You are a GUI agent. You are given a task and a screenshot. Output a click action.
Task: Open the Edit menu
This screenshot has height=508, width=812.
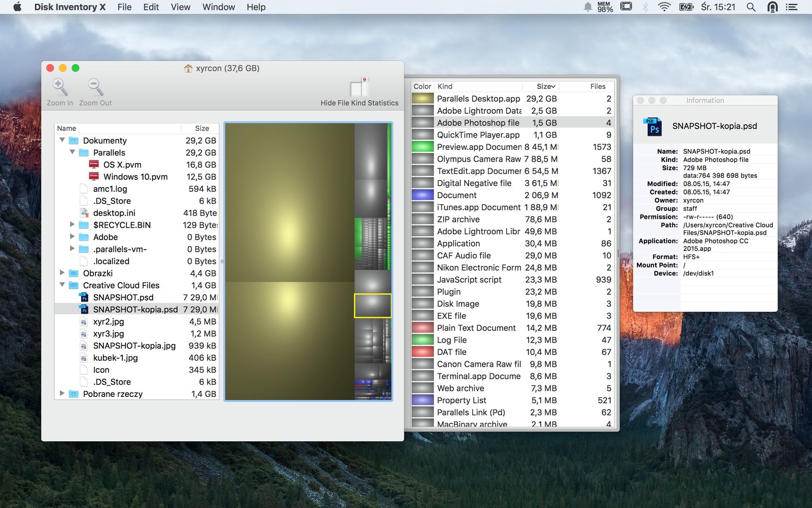(151, 7)
